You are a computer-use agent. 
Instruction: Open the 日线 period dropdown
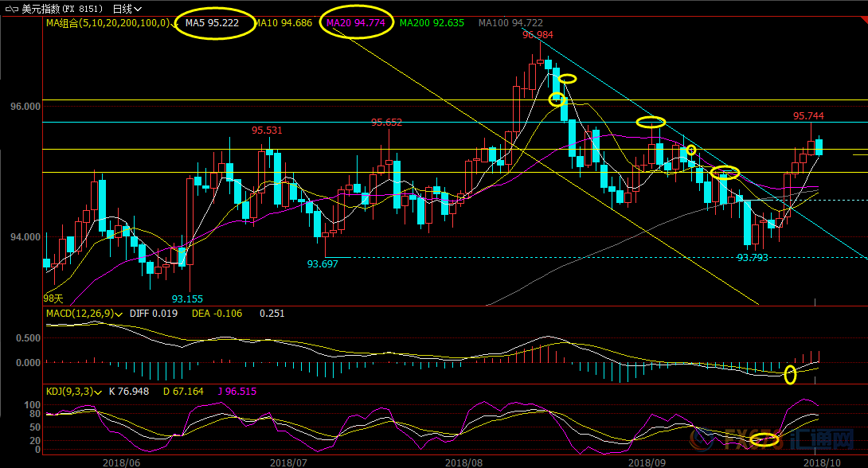pyautogui.click(x=127, y=9)
